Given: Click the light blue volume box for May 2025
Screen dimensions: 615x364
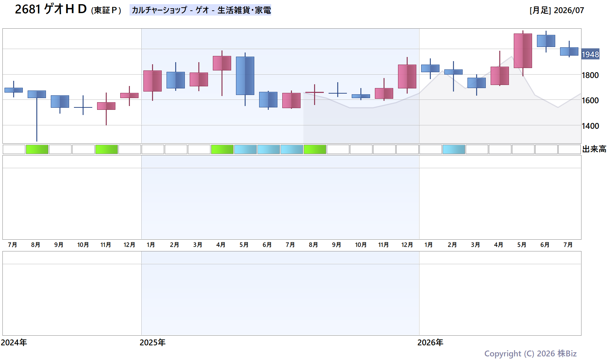Looking at the screenshot, I should (x=245, y=149).
